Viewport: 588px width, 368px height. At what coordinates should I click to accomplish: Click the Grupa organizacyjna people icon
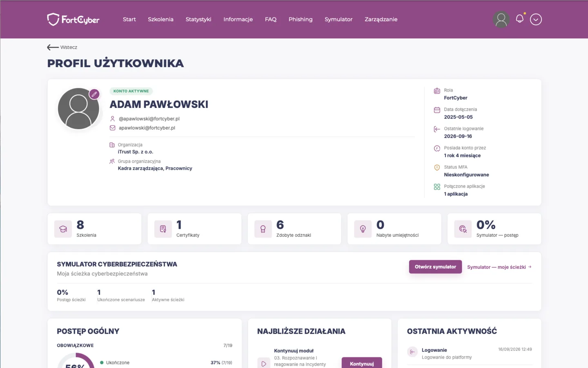coord(112,162)
